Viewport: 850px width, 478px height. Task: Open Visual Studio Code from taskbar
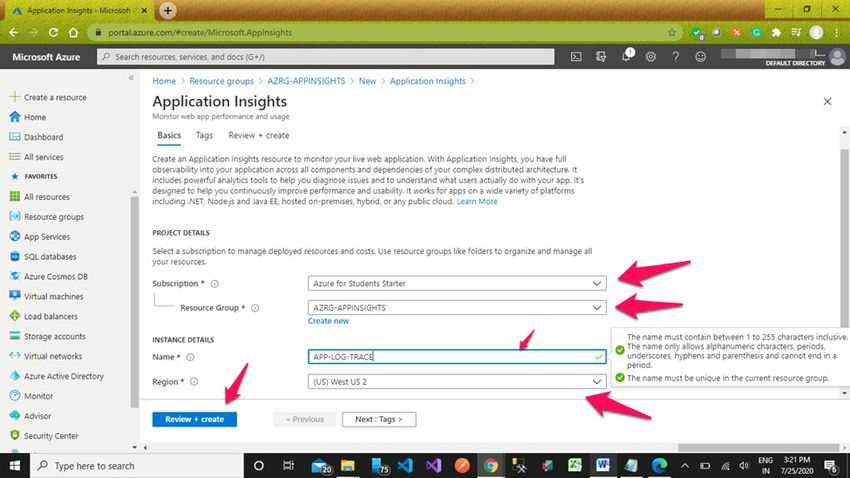405,466
